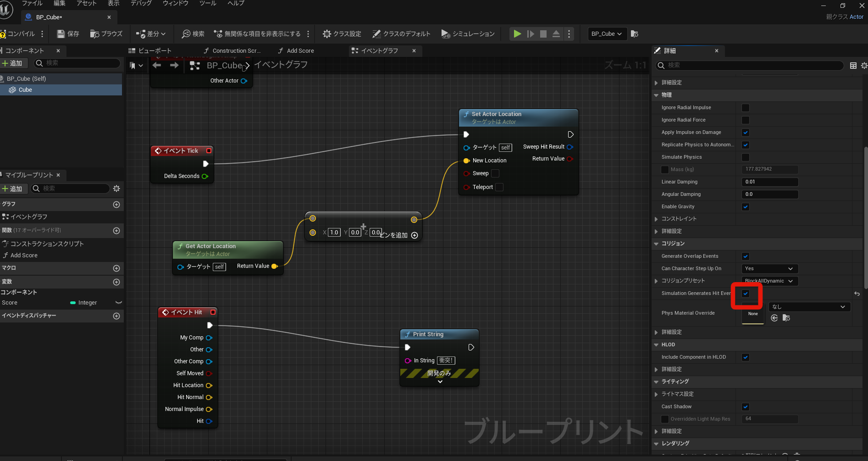Switch to the Add Score tab

(296, 51)
